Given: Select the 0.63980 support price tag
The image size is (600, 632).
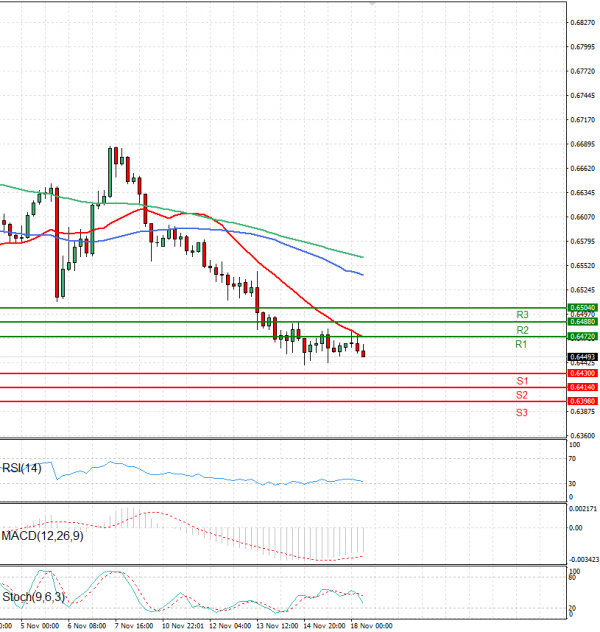Looking at the screenshot, I should [x=583, y=401].
